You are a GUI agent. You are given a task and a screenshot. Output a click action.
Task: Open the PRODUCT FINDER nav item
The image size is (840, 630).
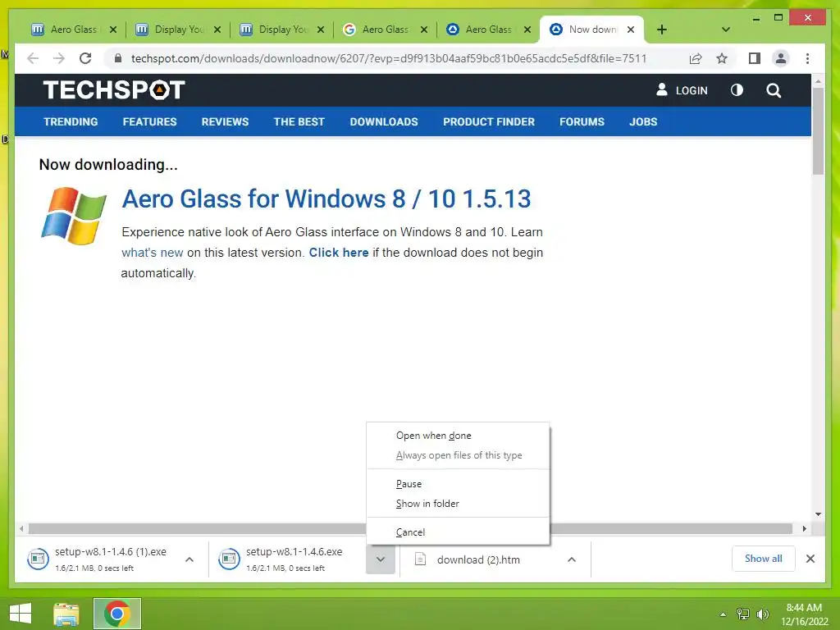(x=489, y=121)
